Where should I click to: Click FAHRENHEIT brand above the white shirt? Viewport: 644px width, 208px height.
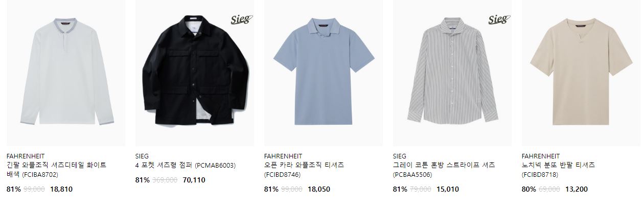point(27,156)
